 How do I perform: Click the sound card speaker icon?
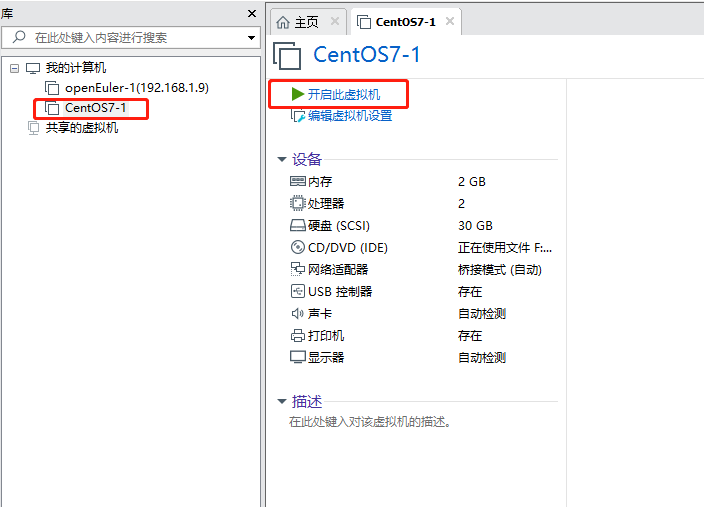298,313
